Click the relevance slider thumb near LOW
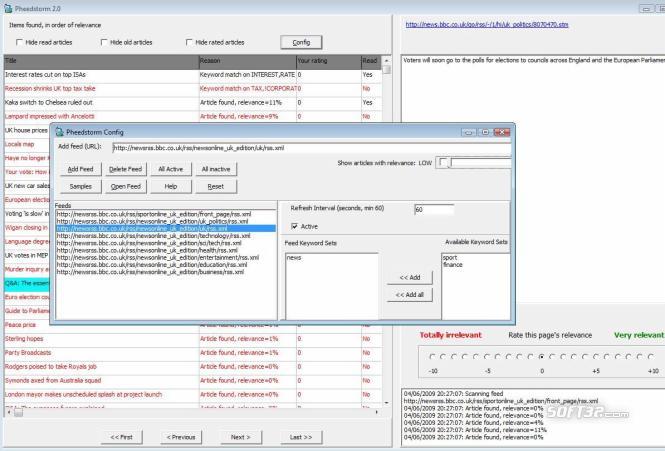The height and width of the screenshot is (451, 665). pyautogui.click(x=444, y=162)
